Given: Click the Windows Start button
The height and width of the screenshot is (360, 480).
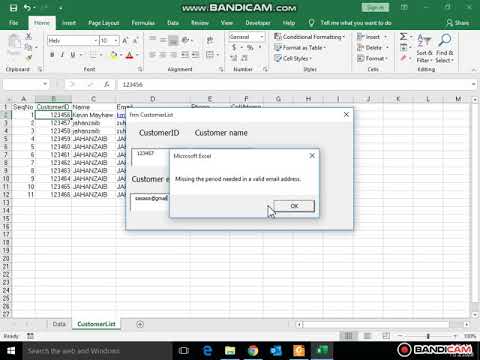Looking at the screenshot, I should click(x=11, y=350).
